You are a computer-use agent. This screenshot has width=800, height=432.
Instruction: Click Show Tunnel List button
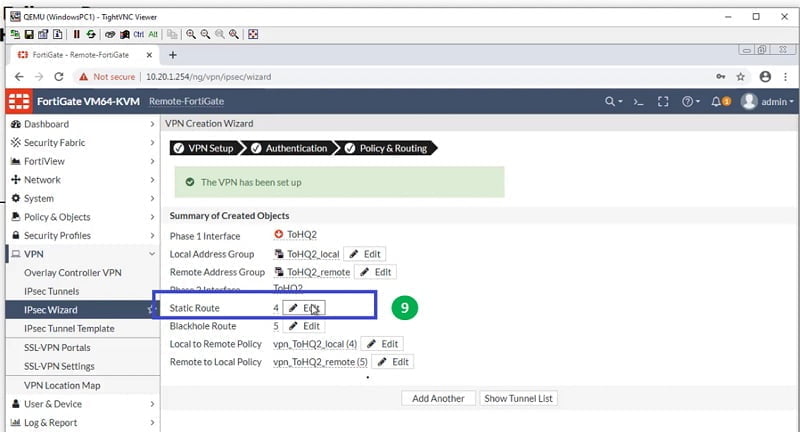point(518,398)
